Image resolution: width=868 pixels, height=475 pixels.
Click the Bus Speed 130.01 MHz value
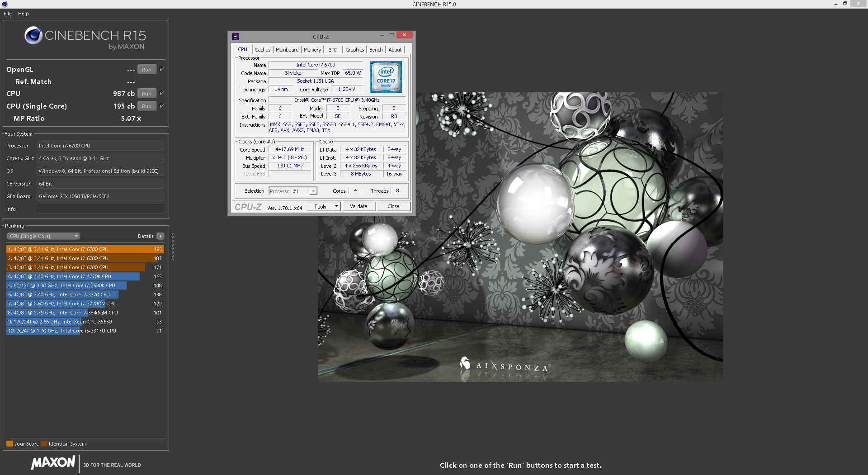(x=290, y=166)
